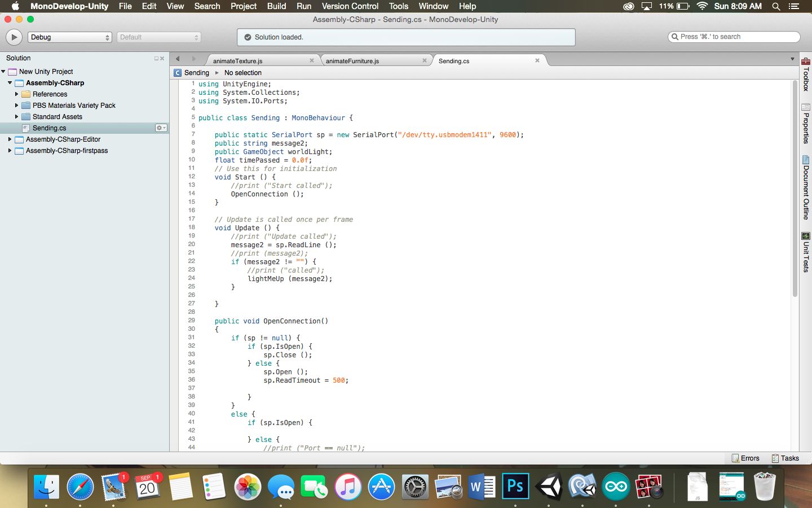Open the Properties side panel
812x508 pixels.
click(x=806, y=124)
